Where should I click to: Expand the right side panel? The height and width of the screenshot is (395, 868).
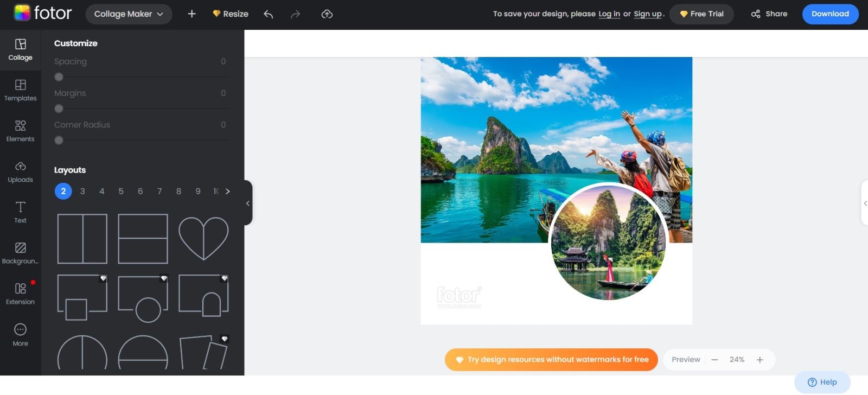coord(865,203)
